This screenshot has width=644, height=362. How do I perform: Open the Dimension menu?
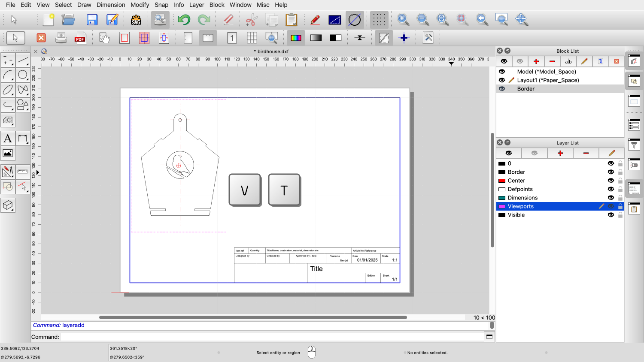(111, 5)
